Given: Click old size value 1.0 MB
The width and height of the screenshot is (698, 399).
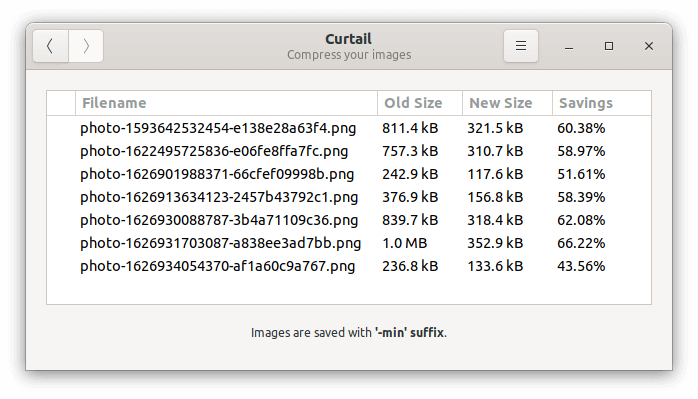Looking at the screenshot, I should [x=405, y=243].
